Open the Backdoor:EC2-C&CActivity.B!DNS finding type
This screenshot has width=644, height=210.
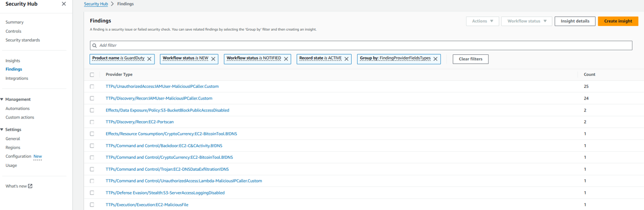(x=164, y=146)
